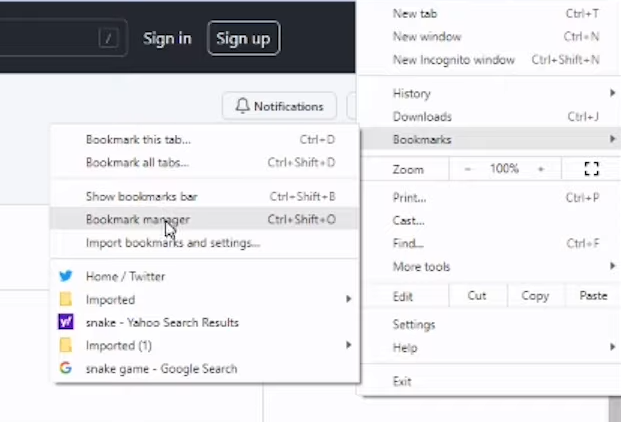Click the slash search shortcut icon
Screen dimensions: 621x422
pyautogui.click(x=109, y=38)
